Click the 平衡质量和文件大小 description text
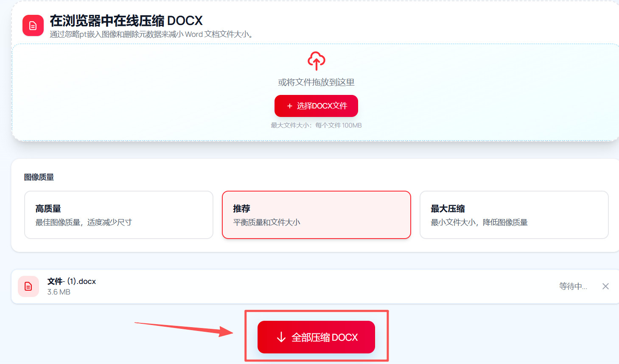The image size is (619, 364). coord(267,222)
